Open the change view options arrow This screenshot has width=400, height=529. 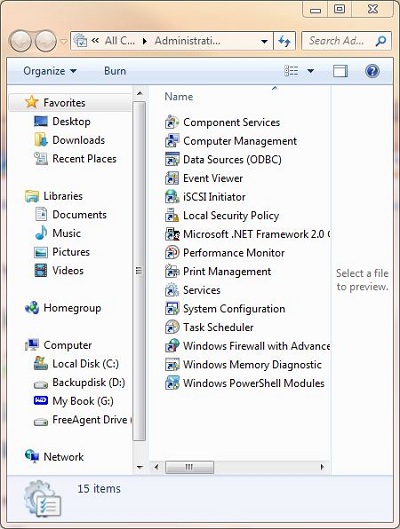point(311,71)
